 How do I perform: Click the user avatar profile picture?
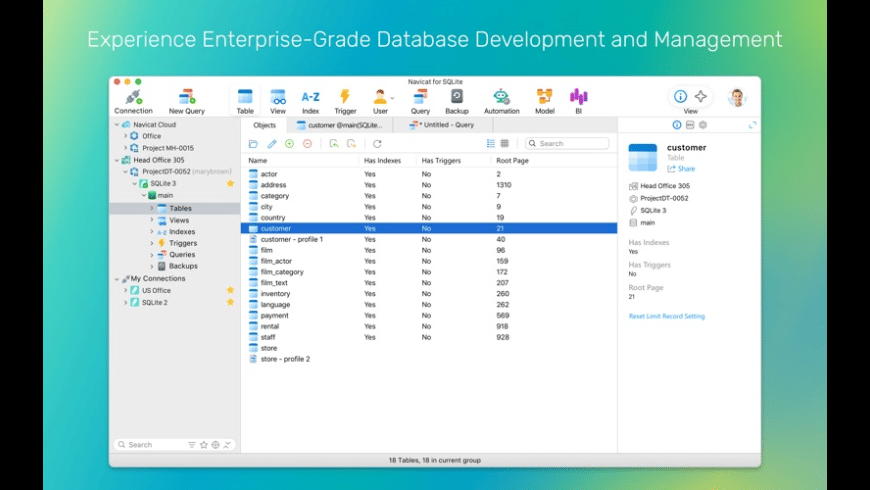(737, 98)
